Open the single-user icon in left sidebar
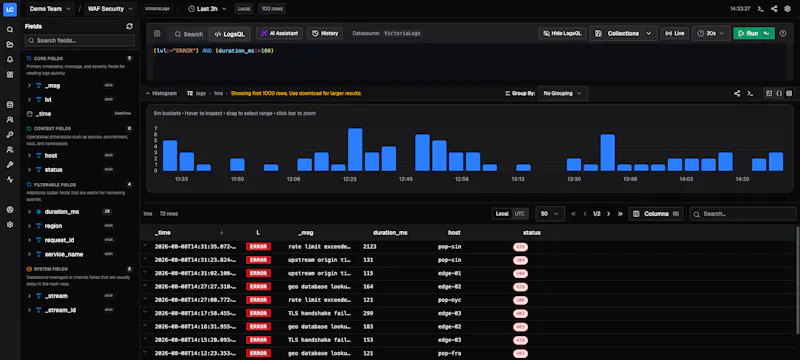Image resolution: width=800 pixels, height=360 pixels. (x=10, y=120)
